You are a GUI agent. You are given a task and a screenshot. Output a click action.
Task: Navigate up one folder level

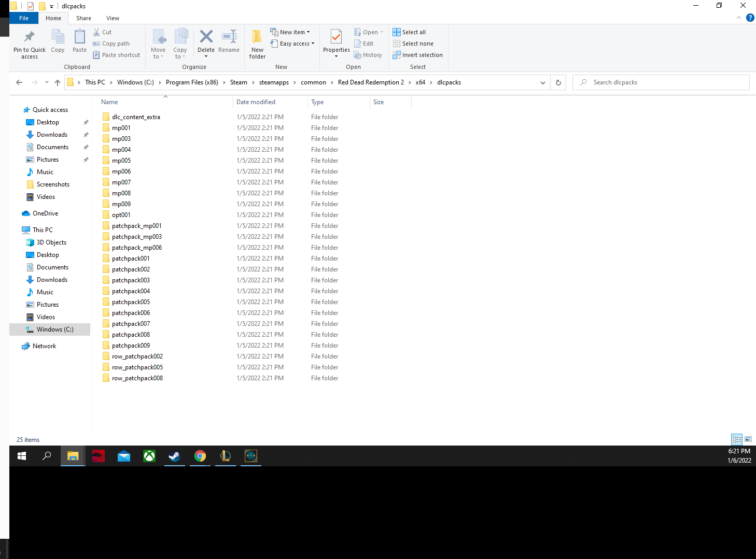click(58, 82)
